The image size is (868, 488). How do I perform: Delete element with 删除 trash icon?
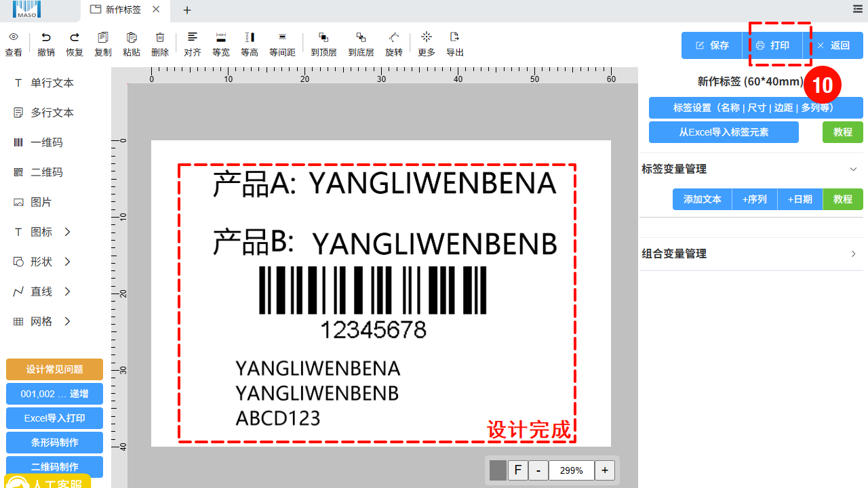(160, 37)
